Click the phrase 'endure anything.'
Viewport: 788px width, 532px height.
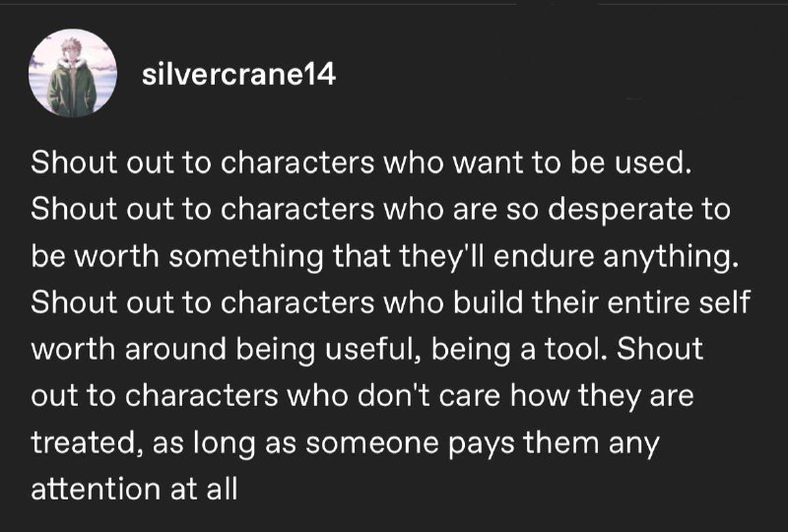[x=617, y=256]
